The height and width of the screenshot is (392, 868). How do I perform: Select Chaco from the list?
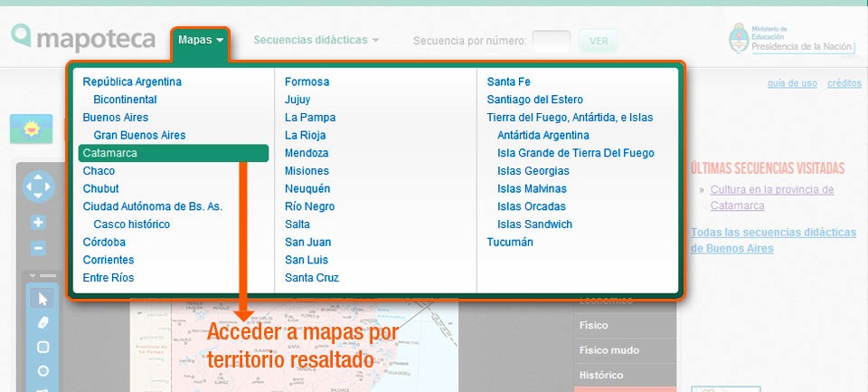coord(99,171)
